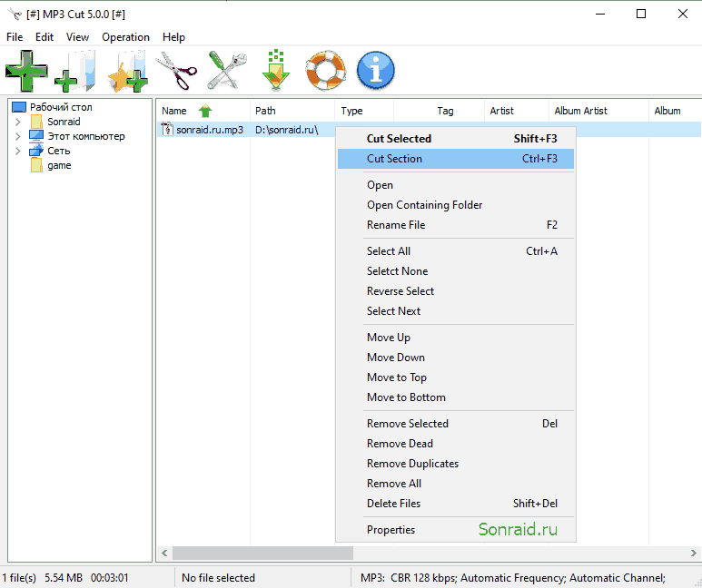Image resolution: width=702 pixels, height=588 pixels.
Task: Open the Help menu
Action: (173, 37)
